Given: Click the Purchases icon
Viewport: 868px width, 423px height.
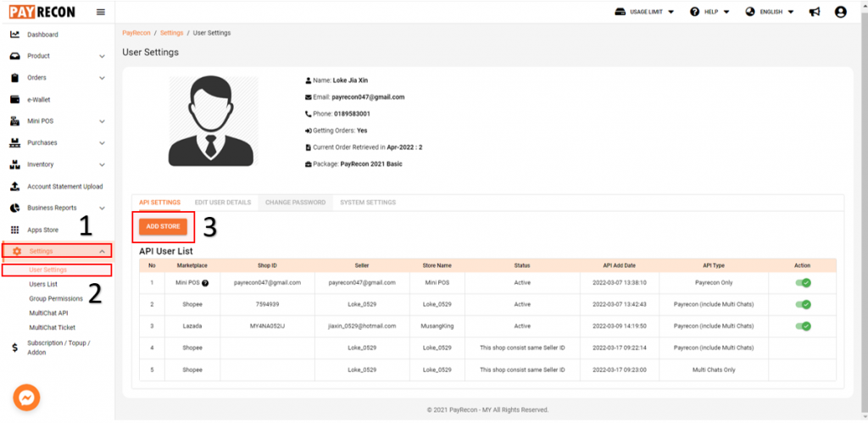Looking at the screenshot, I should pyautogui.click(x=15, y=143).
